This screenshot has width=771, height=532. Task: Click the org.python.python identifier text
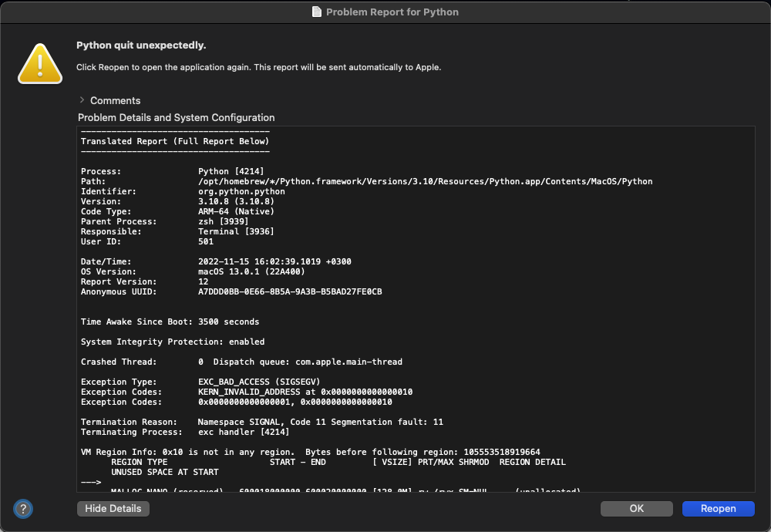241,192
